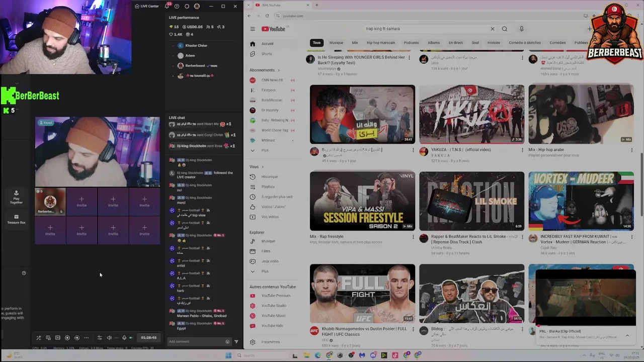Select the Podcasts filter chip
The height and width of the screenshot is (362, 644).
pyautogui.click(x=411, y=43)
